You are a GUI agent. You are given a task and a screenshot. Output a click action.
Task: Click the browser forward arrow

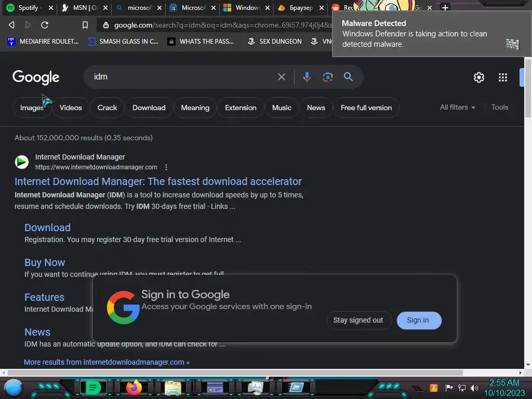[28, 25]
